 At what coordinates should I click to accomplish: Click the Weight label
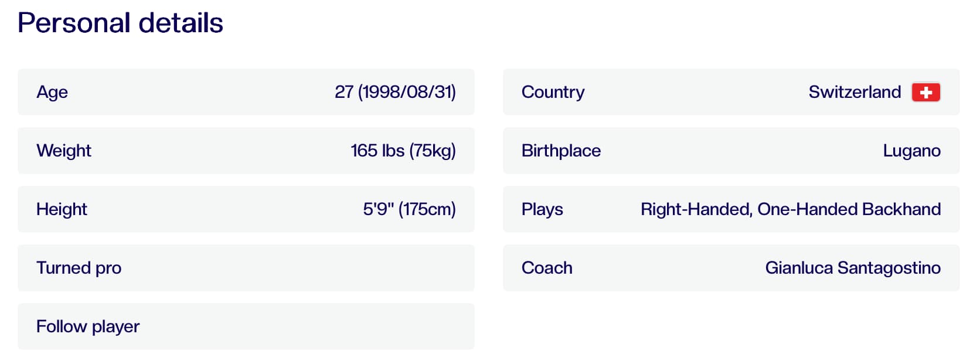(64, 151)
